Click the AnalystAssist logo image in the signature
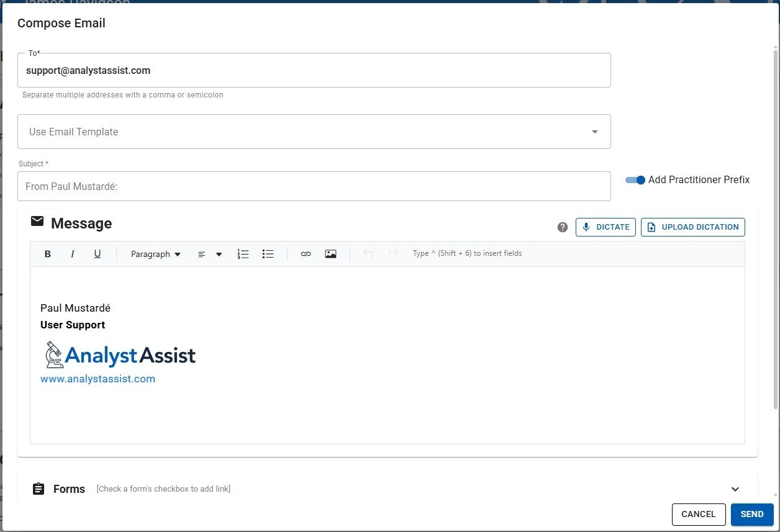 120,354
